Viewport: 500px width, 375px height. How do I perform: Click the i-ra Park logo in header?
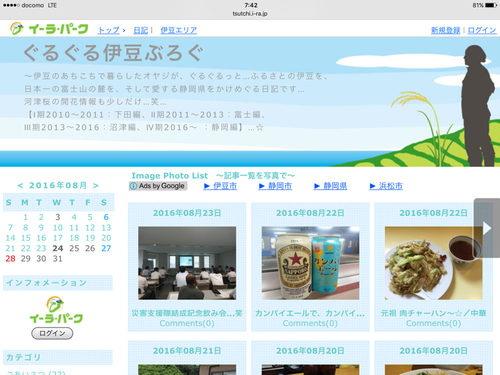49,29
